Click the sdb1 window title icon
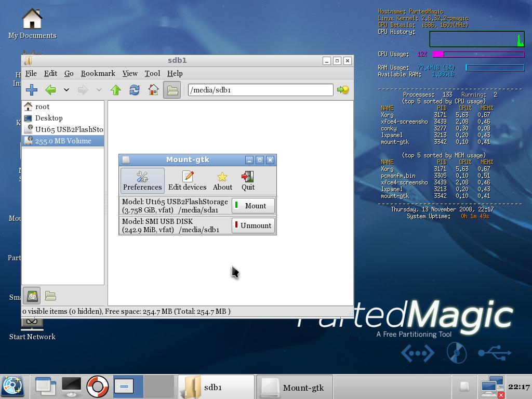Viewport: 532px width, 399px height. pyautogui.click(x=28, y=61)
